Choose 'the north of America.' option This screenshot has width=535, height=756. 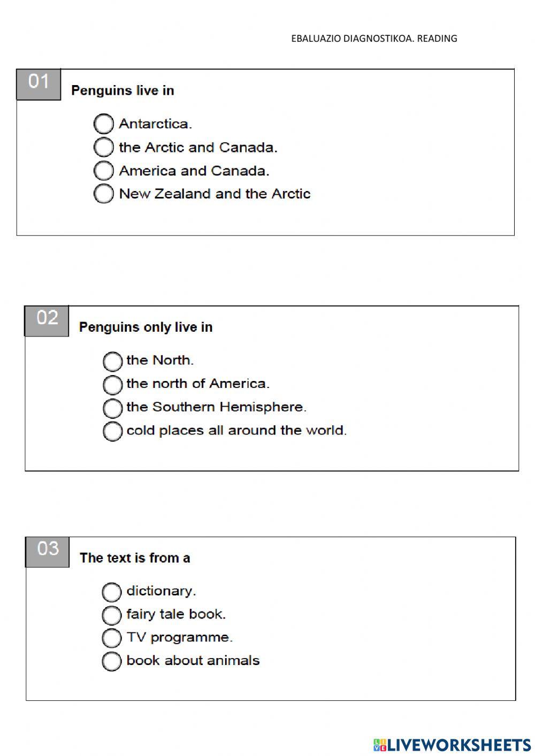[x=112, y=384]
